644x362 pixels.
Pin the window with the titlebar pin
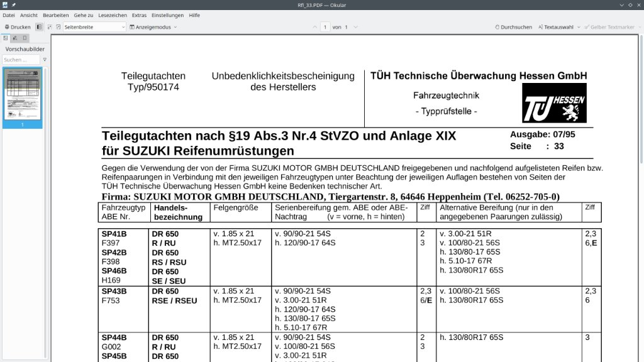14,4
